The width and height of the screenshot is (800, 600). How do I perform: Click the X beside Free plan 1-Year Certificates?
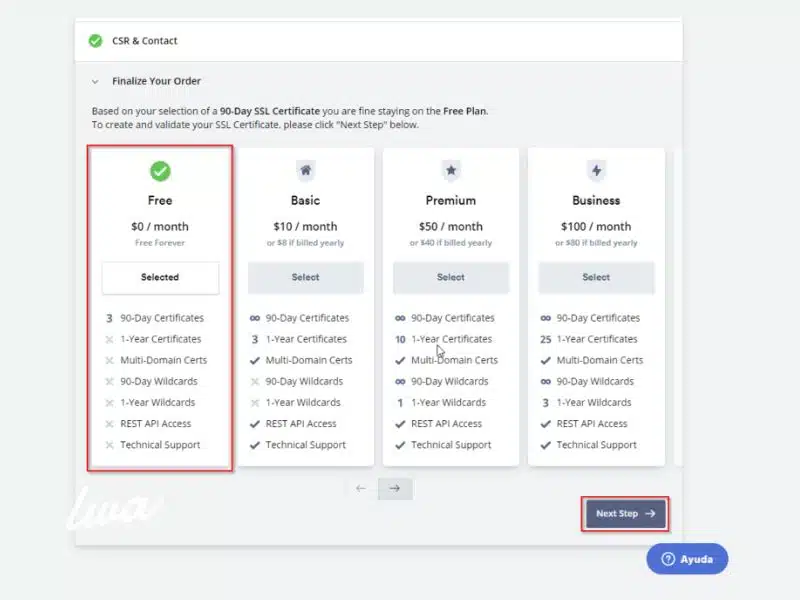(111, 339)
